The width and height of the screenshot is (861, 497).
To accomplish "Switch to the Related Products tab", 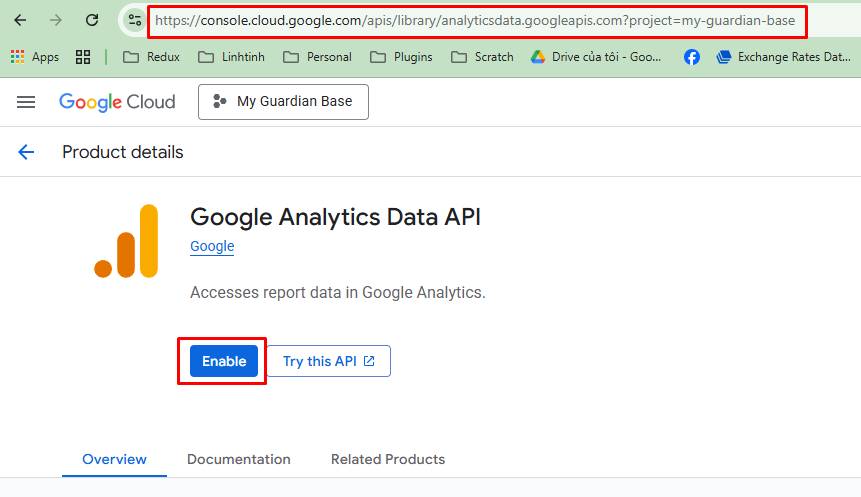I will 388,459.
